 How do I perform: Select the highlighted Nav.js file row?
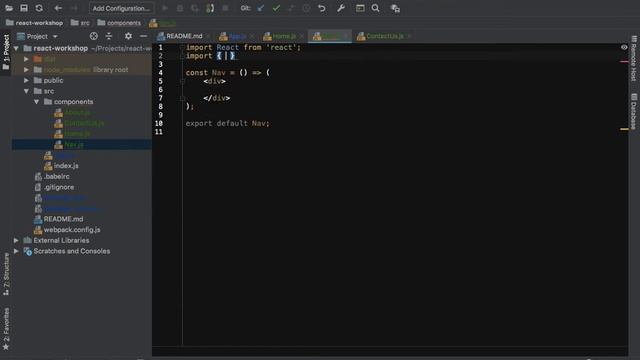(x=82, y=144)
